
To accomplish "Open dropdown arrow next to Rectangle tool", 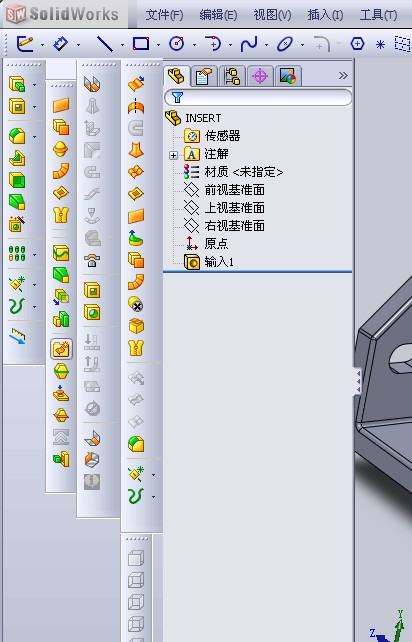I will click(158, 45).
